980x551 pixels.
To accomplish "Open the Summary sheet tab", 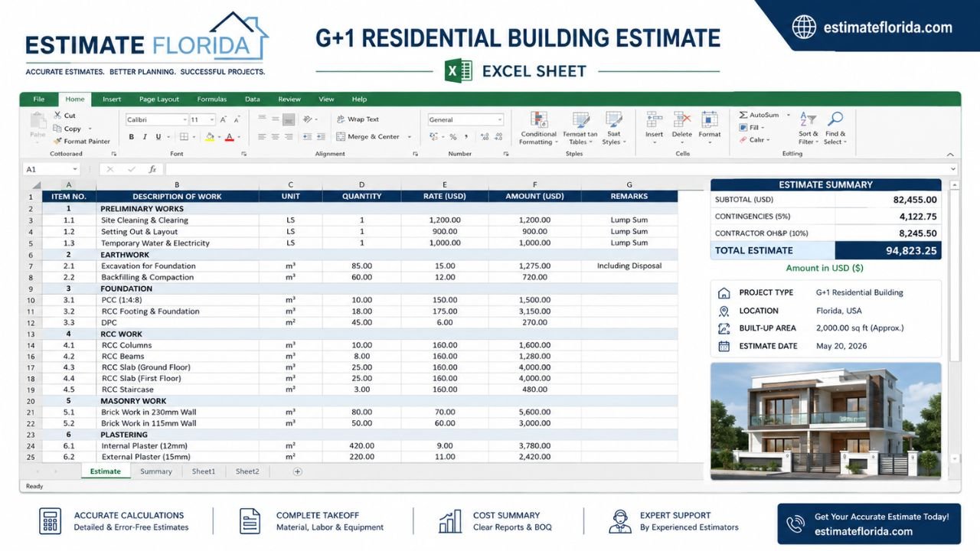I will tap(156, 471).
